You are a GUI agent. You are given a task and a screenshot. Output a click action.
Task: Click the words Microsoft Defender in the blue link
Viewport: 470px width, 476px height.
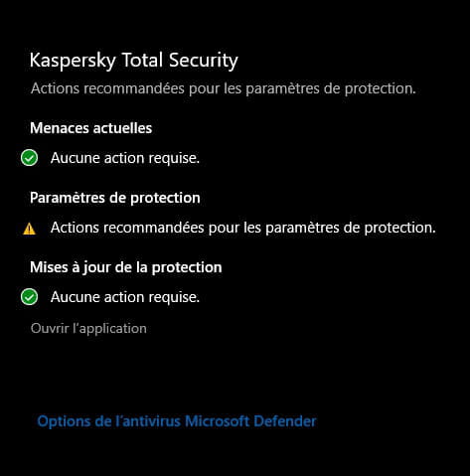250,421
